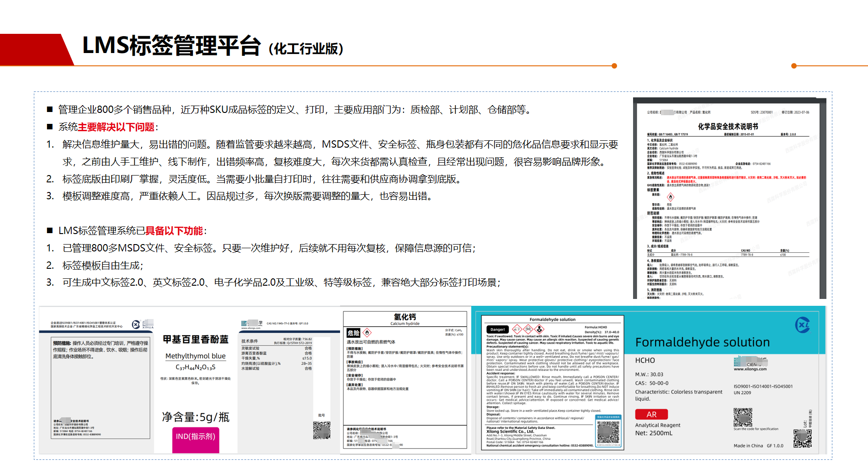Click the 'Formaldehyde solution' heading on the teal banner
The width and height of the screenshot is (868, 469).
(702, 342)
